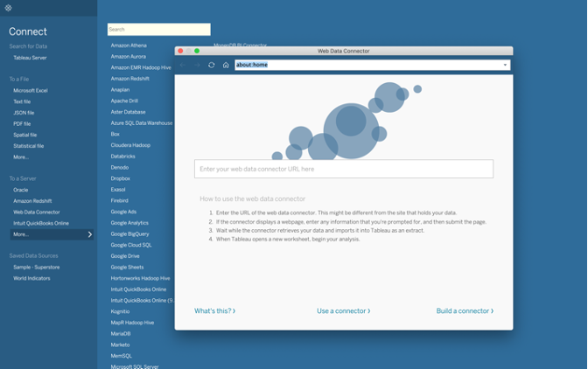This screenshot has width=588, height=369.
Task: Open Sample - Superstore saved data source
Action: pos(37,267)
